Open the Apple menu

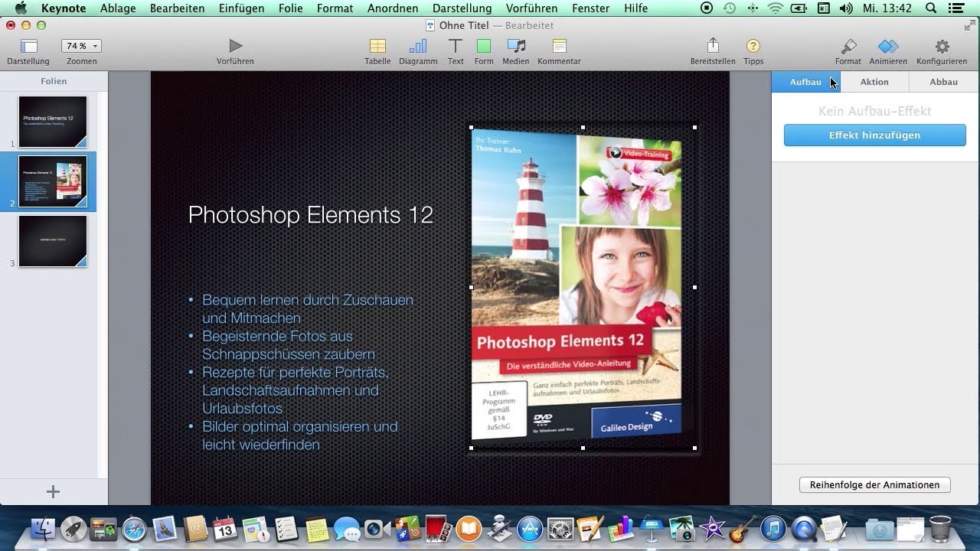point(21,8)
